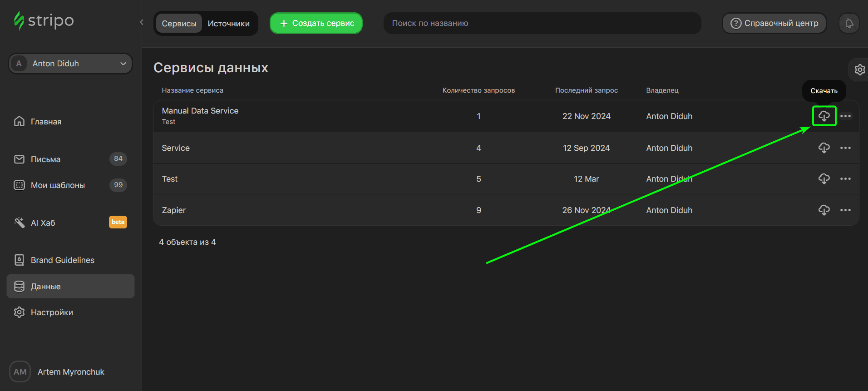
Task: Click the download icon for Zapier row
Action: (x=824, y=210)
